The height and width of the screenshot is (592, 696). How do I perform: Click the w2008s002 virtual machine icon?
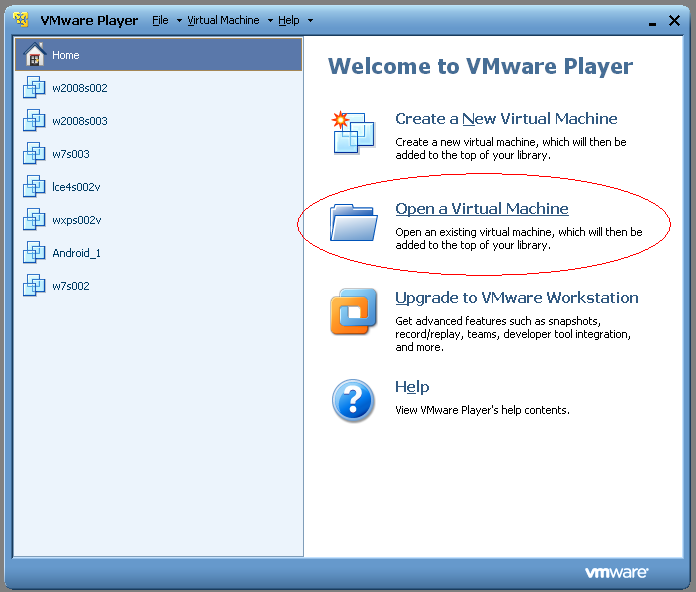click(x=34, y=87)
